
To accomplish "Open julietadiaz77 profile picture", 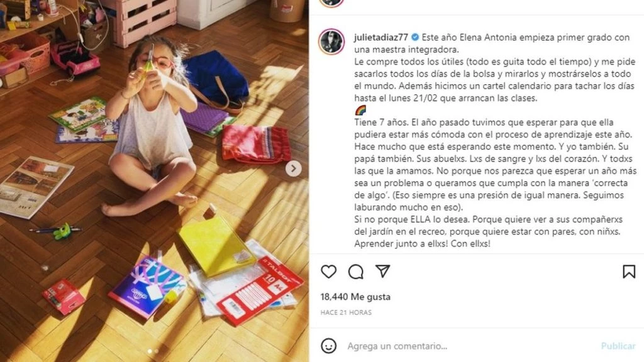I will tap(331, 41).
